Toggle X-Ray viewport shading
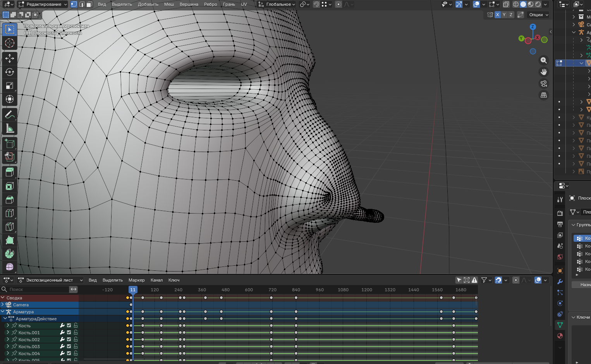This screenshot has height=364, width=591. tap(506, 4)
